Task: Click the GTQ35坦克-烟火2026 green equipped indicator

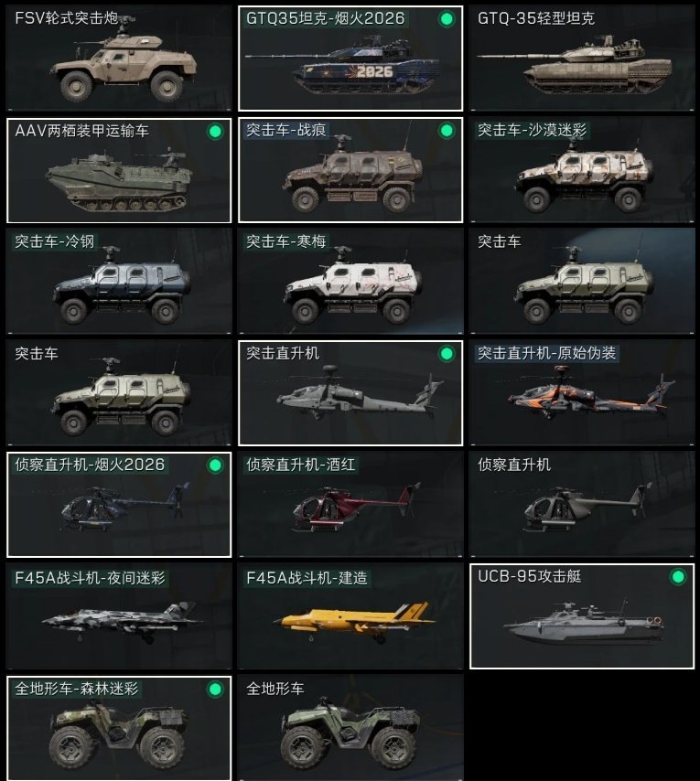Action: tap(447, 19)
